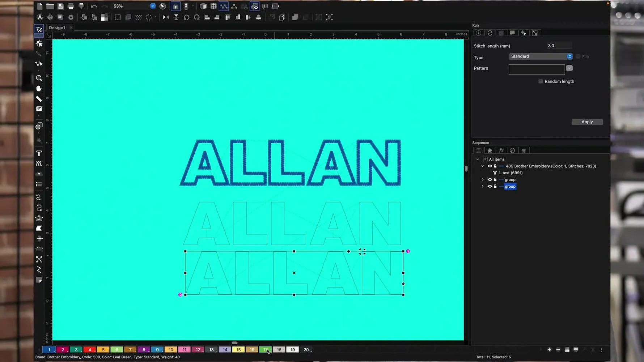644x362 pixels.
Task: Enable the Random length checkbox
Action: pos(541,81)
